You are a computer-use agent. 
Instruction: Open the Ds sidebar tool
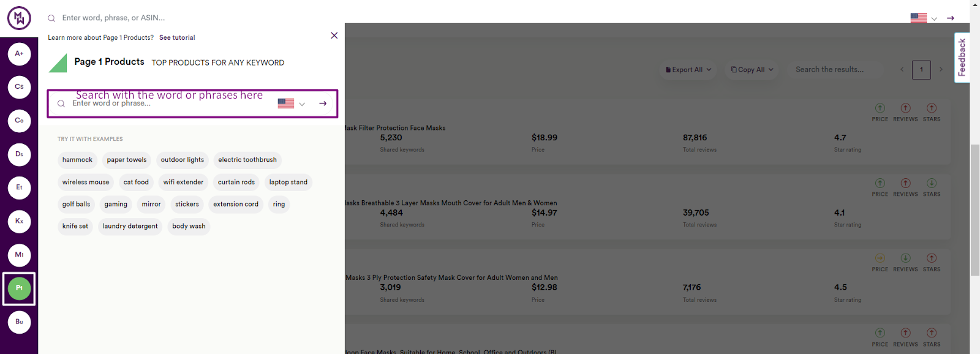click(19, 154)
